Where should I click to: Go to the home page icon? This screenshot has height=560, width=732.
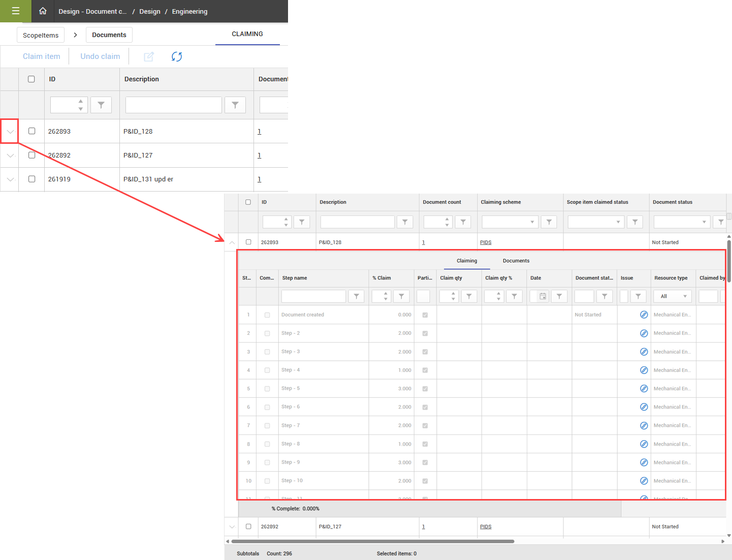43,11
